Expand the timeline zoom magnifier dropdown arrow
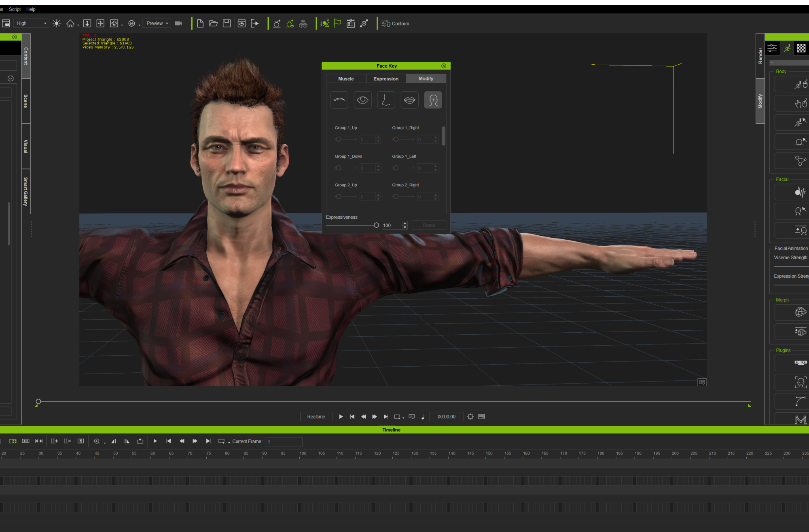Screen dimensions: 809x532 pos(105,443)
